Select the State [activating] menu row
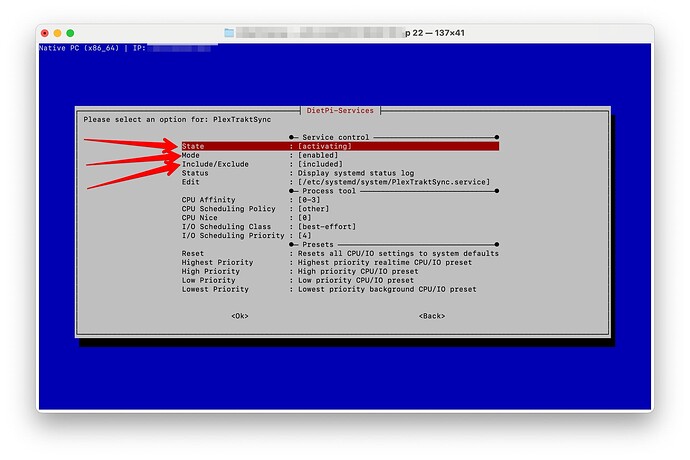Screen dimensions: 690x460 [340, 146]
